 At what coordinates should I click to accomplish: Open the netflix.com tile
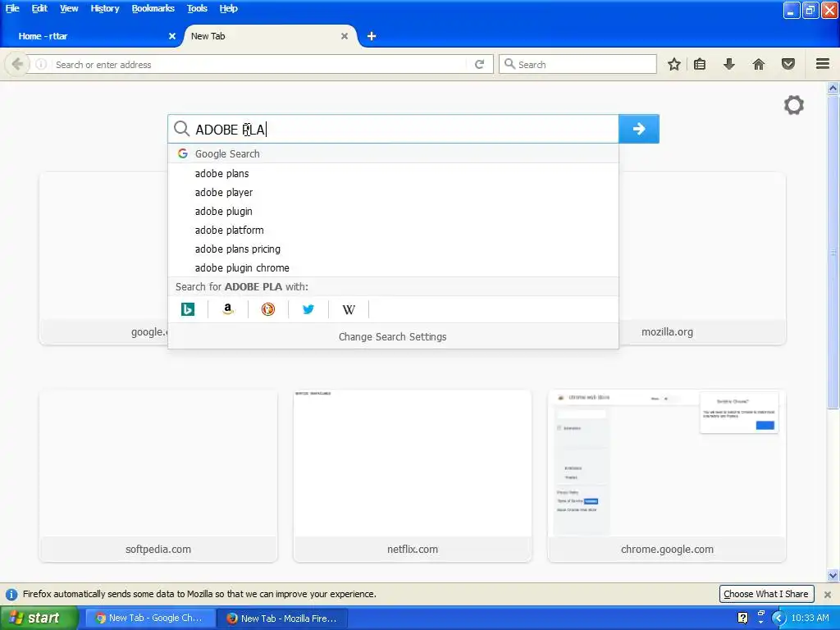[413, 476]
